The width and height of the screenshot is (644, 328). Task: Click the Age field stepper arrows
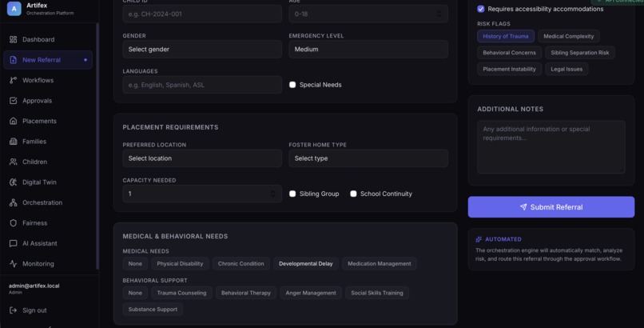tap(439, 14)
